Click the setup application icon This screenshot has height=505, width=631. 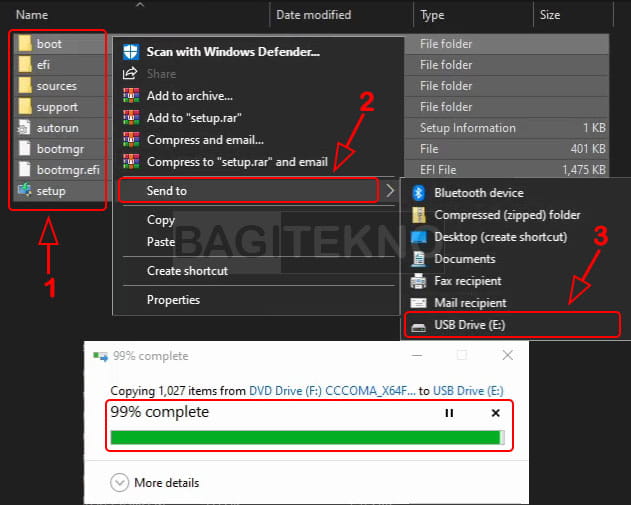point(25,190)
